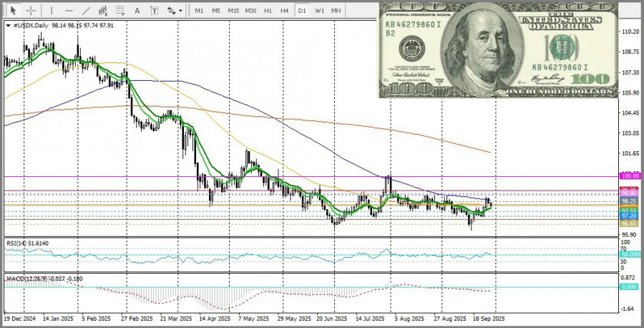Viewport: 644px width, 328px height.
Task: Select the trendline drawing tool
Action: (87, 11)
